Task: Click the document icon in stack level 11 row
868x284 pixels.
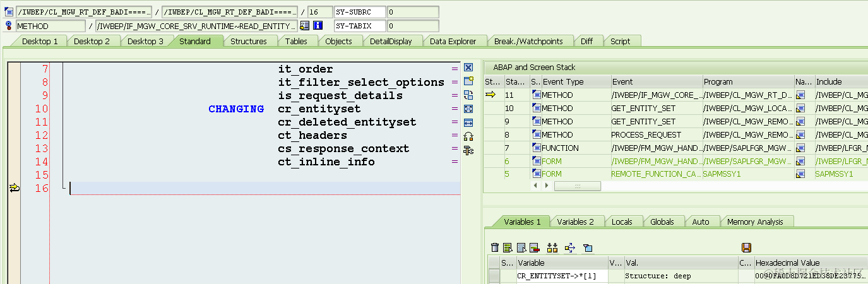Action: [537, 95]
